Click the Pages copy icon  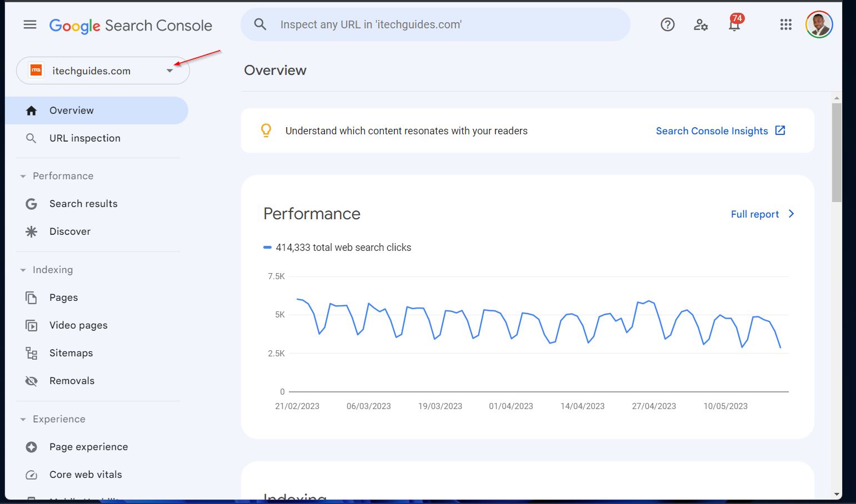[32, 298]
